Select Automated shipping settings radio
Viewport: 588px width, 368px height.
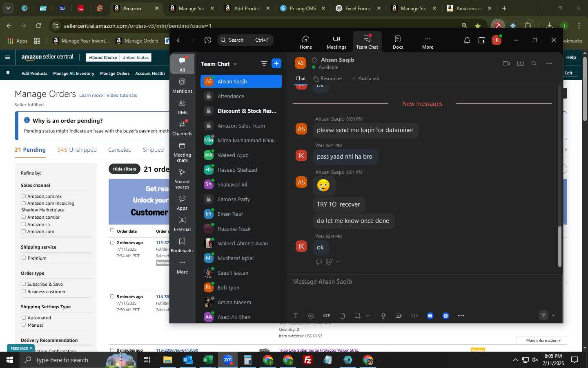(x=24, y=317)
